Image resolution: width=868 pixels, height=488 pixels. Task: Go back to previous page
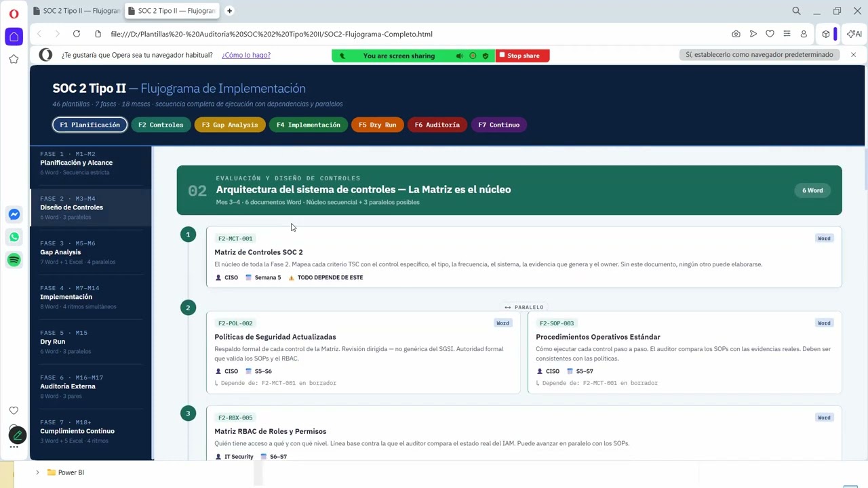pos(39,34)
